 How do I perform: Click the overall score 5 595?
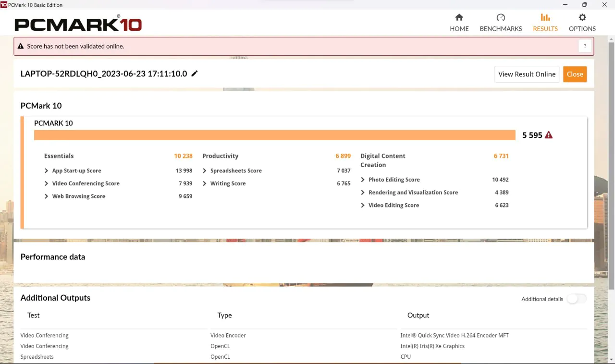coord(532,135)
